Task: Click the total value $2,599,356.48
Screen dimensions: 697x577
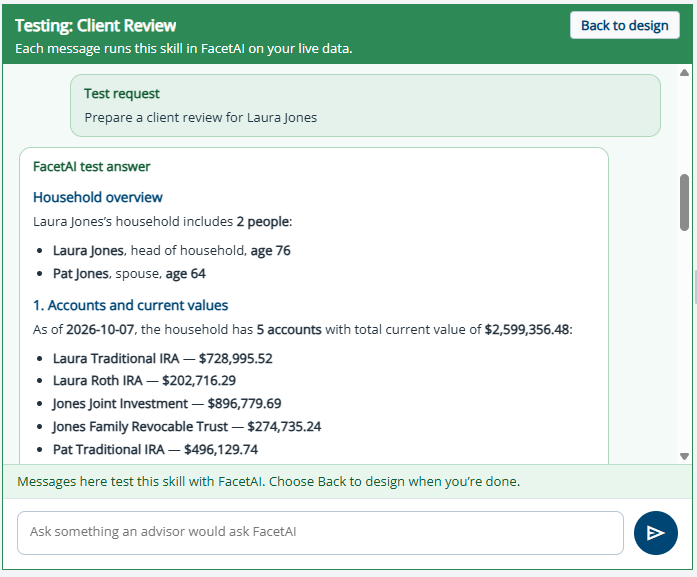Action: (527, 329)
